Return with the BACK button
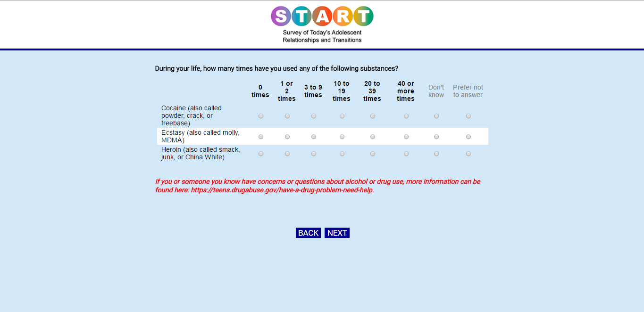Image resolution: width=644 pixels, height=312 pixels. click(x=308, y=233)
